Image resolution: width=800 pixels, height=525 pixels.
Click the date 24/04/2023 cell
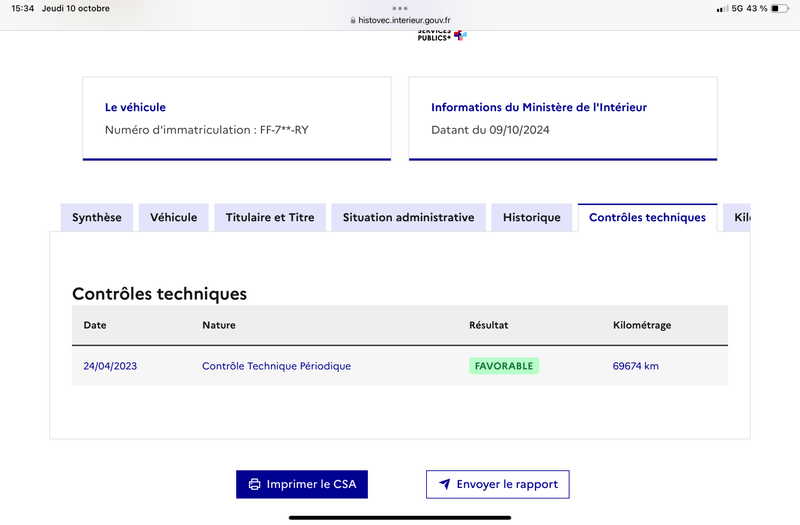point(110,366)
